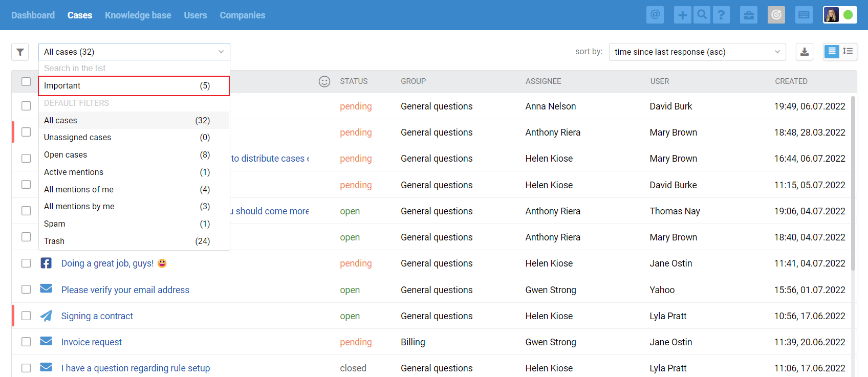The image size is (868, 377).
Task: Check the 'Doing a great job' case checkbox
Action: (x=26, y=263)
